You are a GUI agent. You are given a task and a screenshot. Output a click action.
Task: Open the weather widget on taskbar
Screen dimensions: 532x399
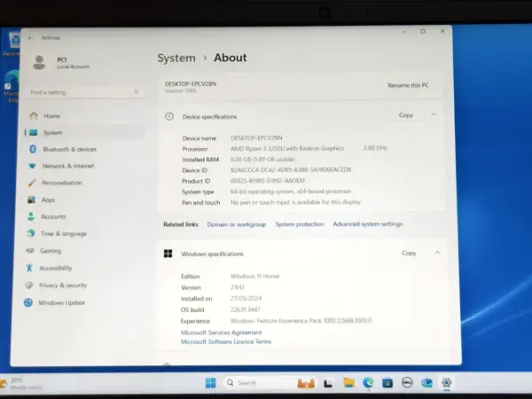[21, 384]
